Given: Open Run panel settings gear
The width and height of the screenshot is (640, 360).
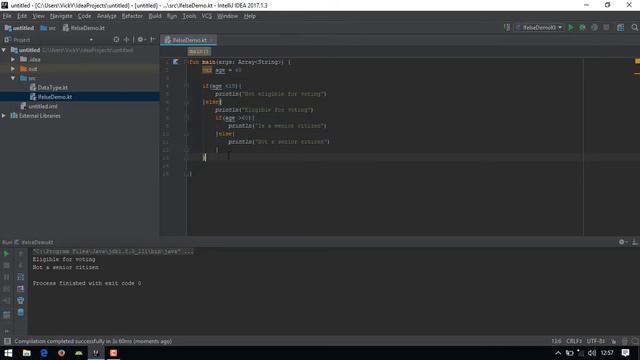Looking at the screenshot, I should 622,242.
